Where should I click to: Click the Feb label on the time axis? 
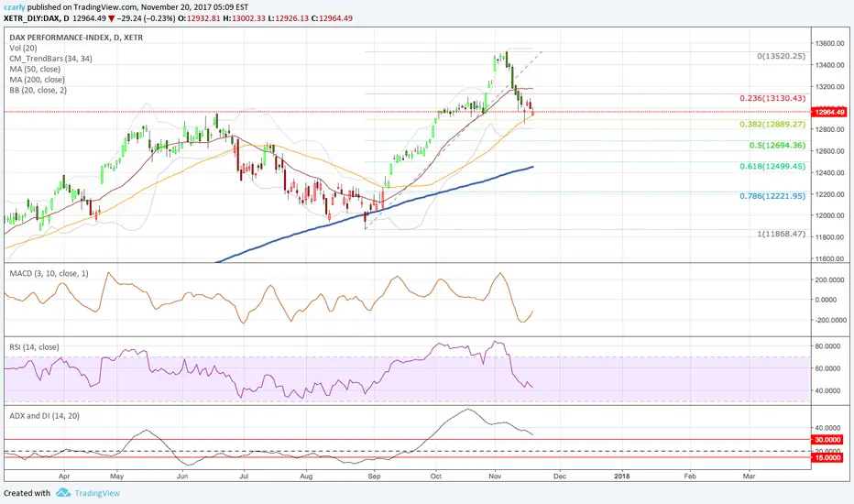[x=689, y=477]
